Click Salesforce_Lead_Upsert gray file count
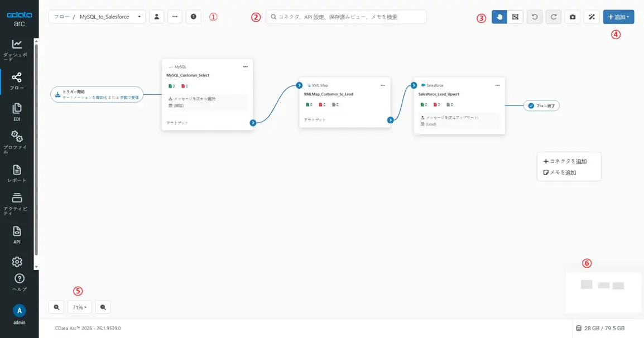The image size is (644, 338). (x=450, y=105)
